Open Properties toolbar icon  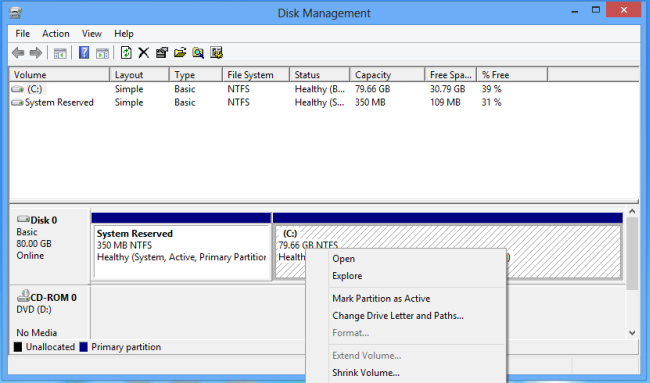162,53
